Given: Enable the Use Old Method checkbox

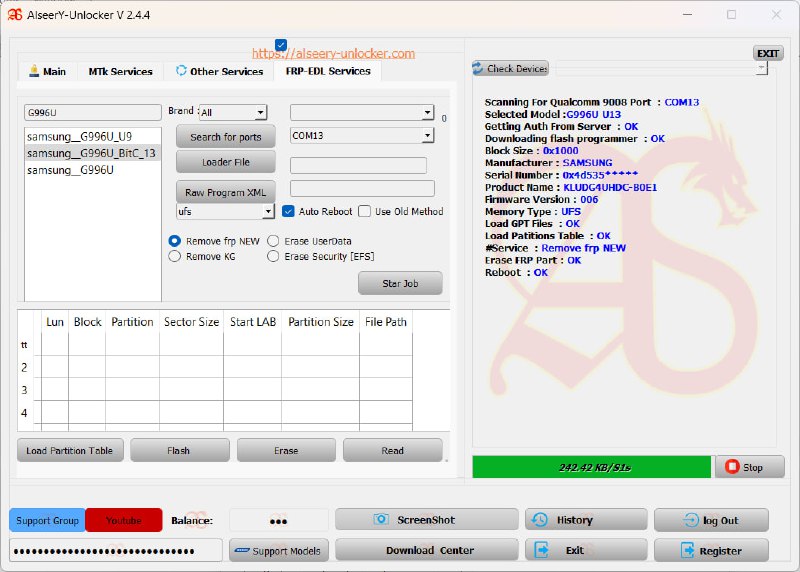Looking at the screenshot, I should click(364, 211).
